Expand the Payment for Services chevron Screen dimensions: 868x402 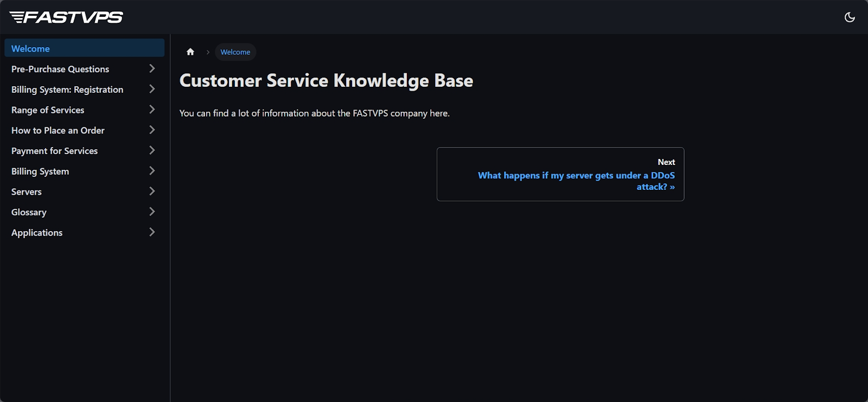(x=152, y=150)
